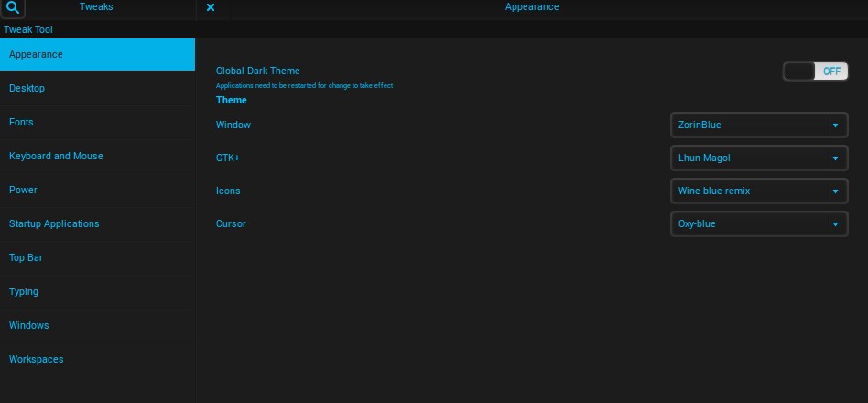Go to Fonts settings
This screenshot has height=403, width=868.
[x=97, y=123]
